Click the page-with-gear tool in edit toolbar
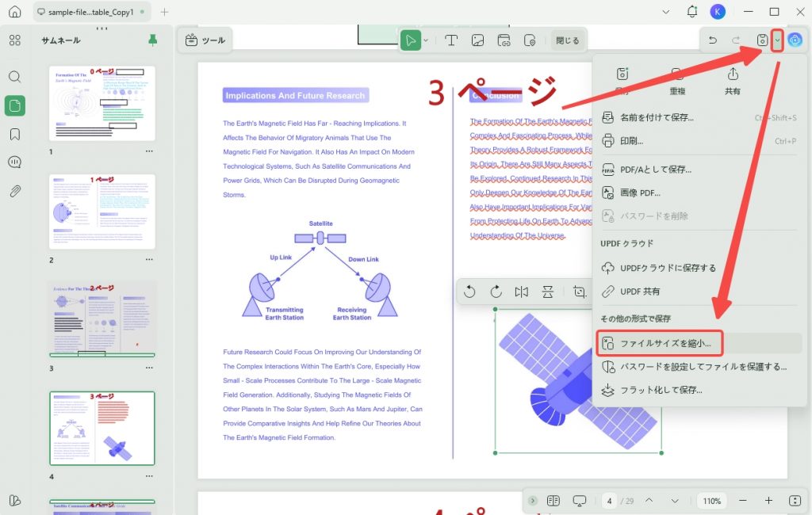The height and width of the screenshot is (515, 812). [530, 40]
